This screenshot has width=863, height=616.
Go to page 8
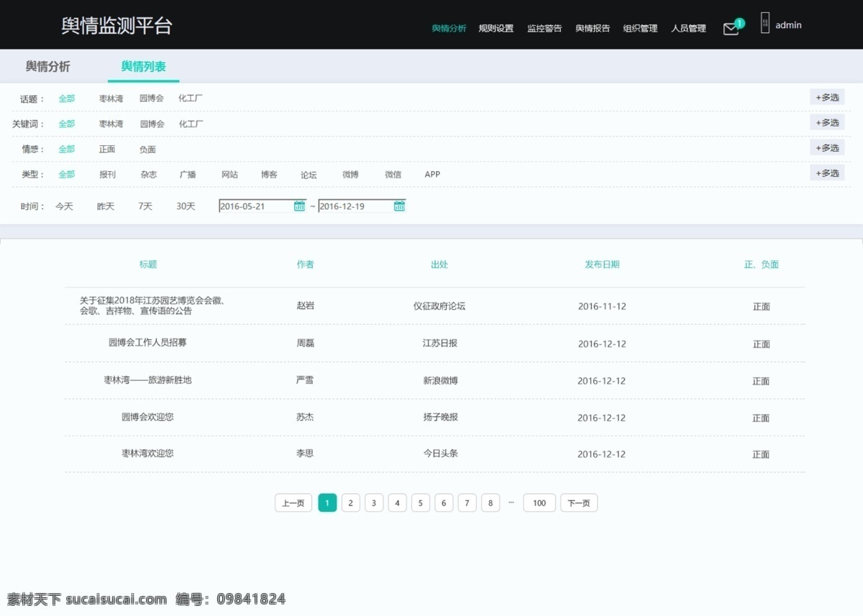490,503
